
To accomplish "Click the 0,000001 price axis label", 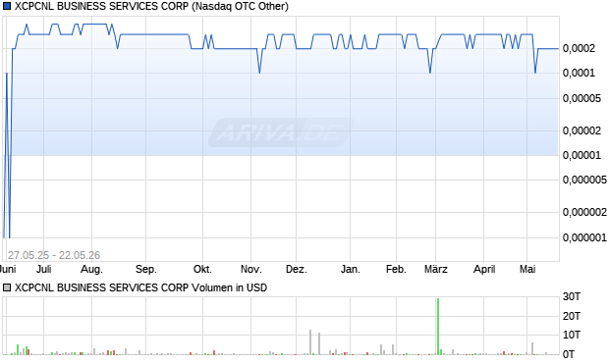I will tap(584, 237).
